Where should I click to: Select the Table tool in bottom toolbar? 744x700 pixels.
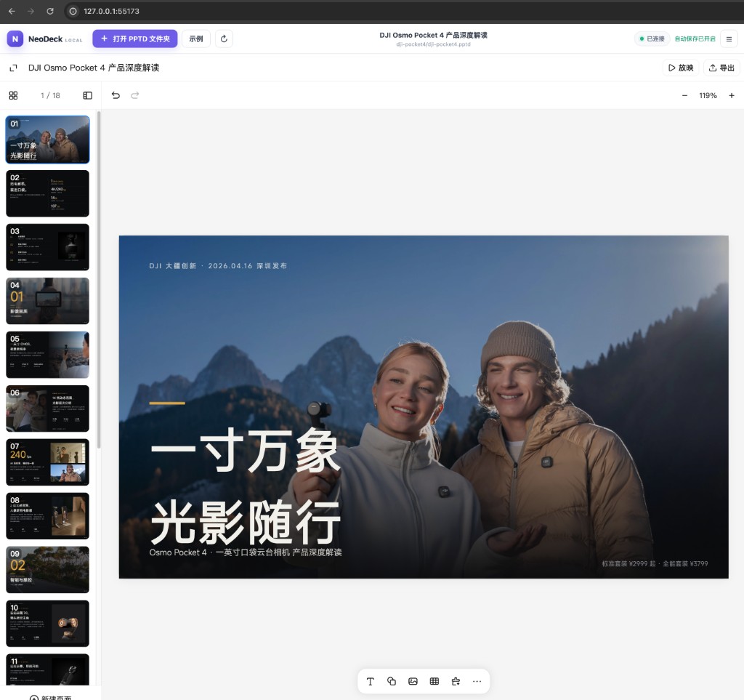click(434, 682)
